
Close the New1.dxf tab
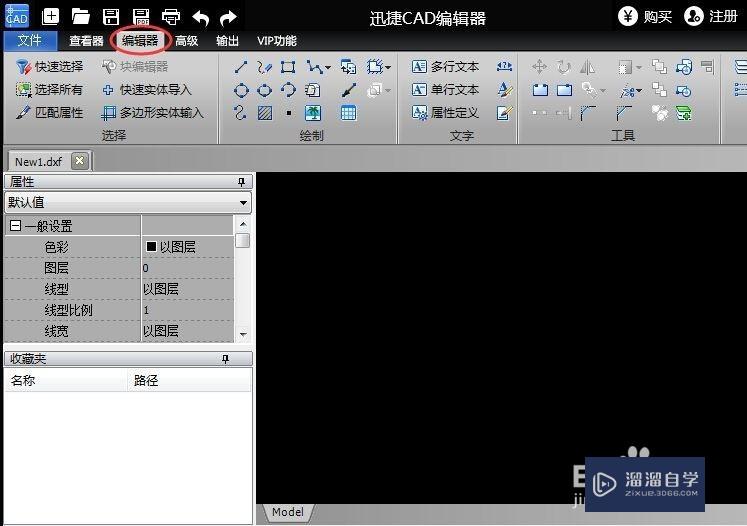[80, 161]
